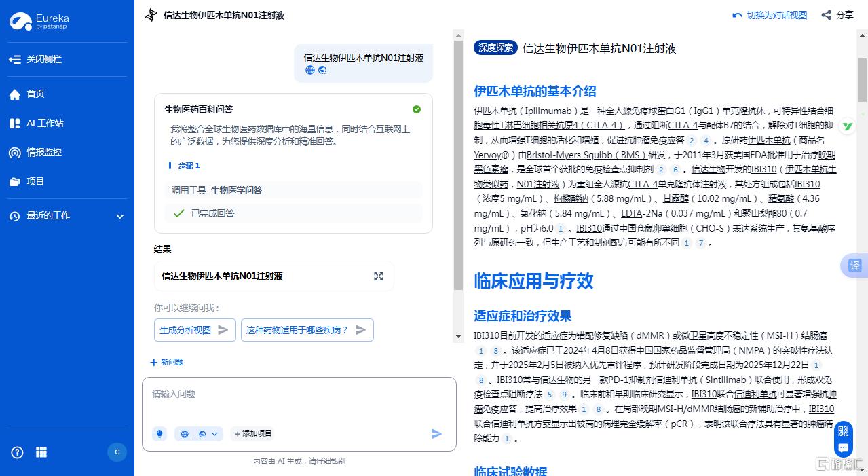This screenshot has height=476, width=868.
Task: Click translate 译 floating button
Action: pos(855,265)
